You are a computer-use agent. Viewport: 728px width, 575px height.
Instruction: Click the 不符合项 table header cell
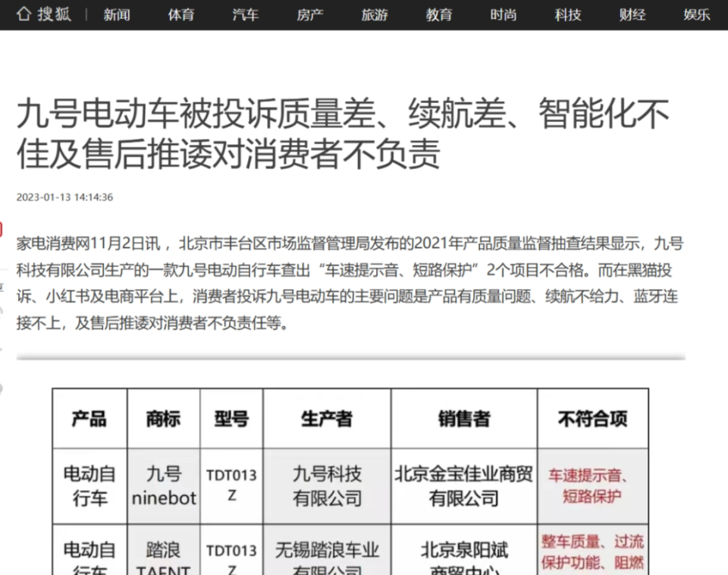(593, 419)
